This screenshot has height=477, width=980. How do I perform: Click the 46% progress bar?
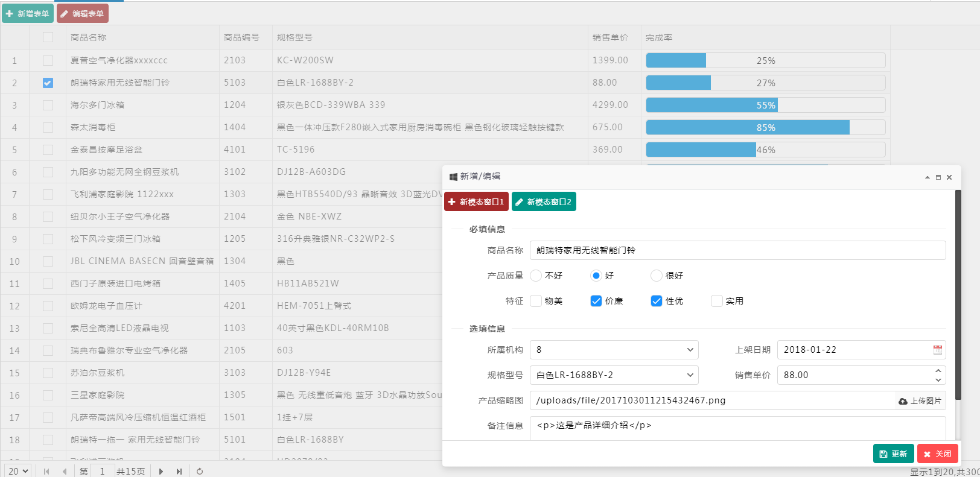766,150
